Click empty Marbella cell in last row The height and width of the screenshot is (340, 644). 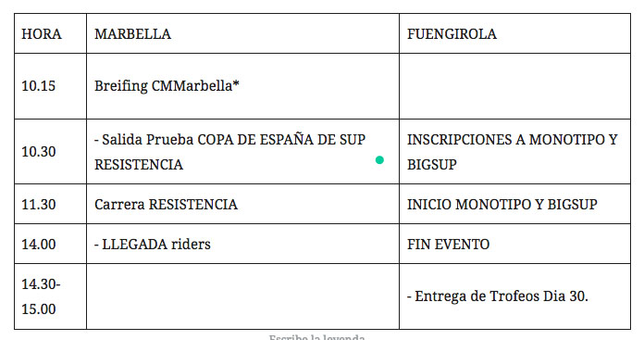point(242,296)
